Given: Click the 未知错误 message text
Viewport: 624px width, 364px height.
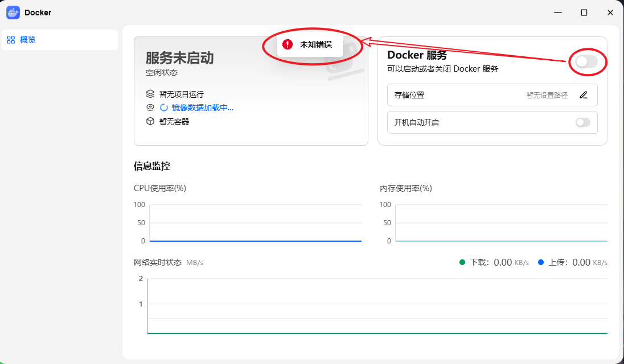Looking at the screenshot, I should click(316, 44).
